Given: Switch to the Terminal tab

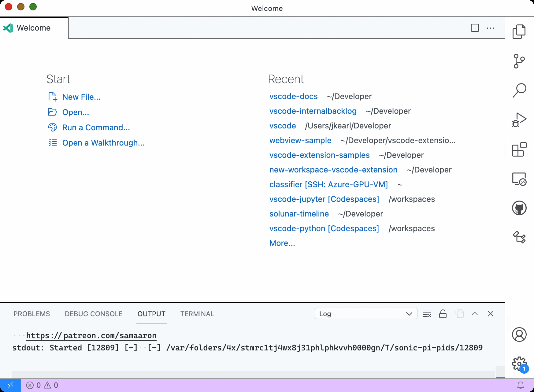Looking at the screenshot, I should [x=197, y=314].
